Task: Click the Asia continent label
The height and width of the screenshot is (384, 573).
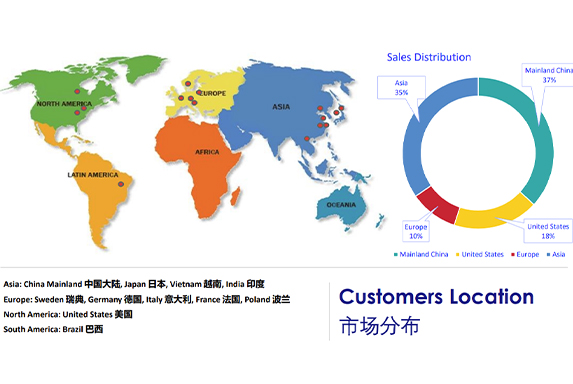Action: (x=281, y=107)
